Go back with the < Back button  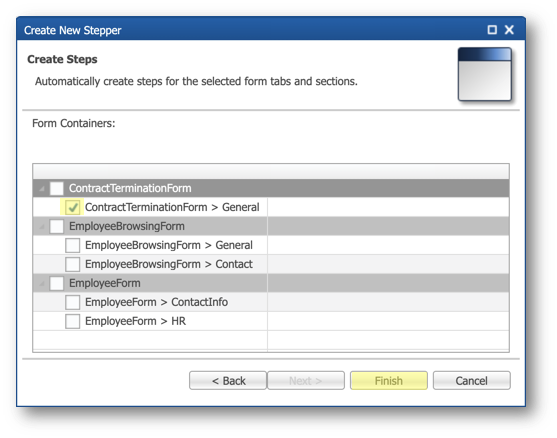click(228, 380)
